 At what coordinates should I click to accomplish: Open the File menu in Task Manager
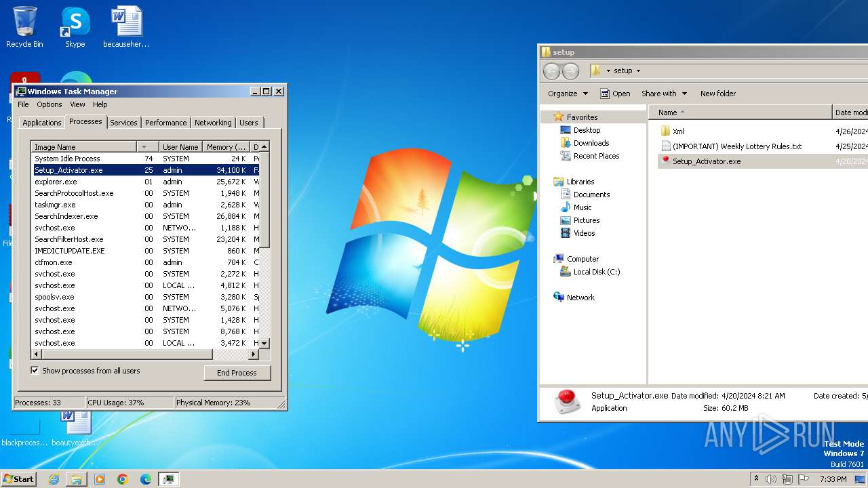pyautogui.click(x=23, y=104)
